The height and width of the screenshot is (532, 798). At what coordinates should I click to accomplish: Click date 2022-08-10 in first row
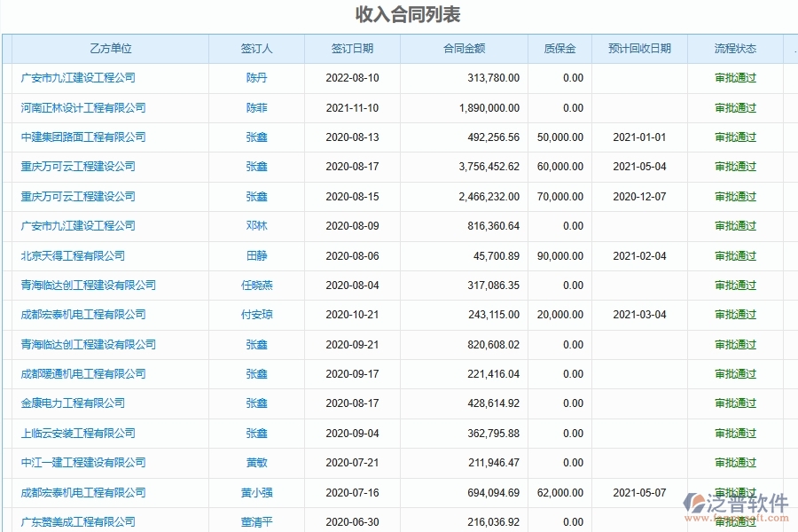pos(350,77)
